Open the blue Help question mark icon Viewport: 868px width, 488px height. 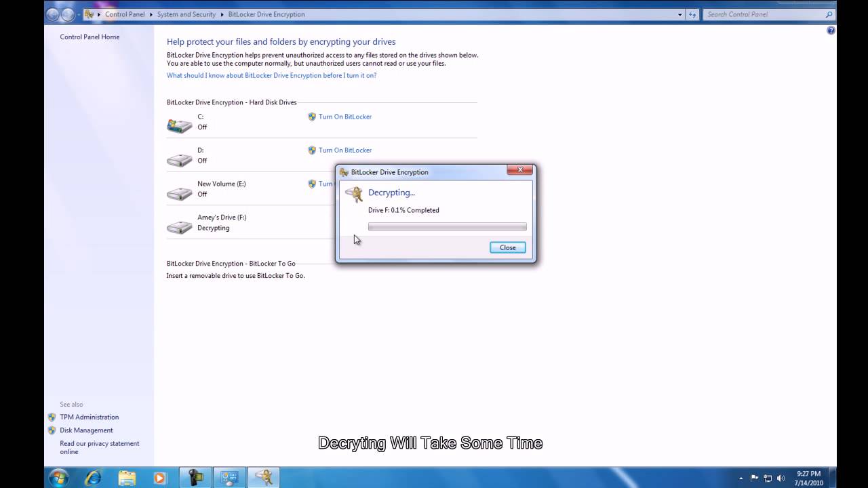point(831,30)
